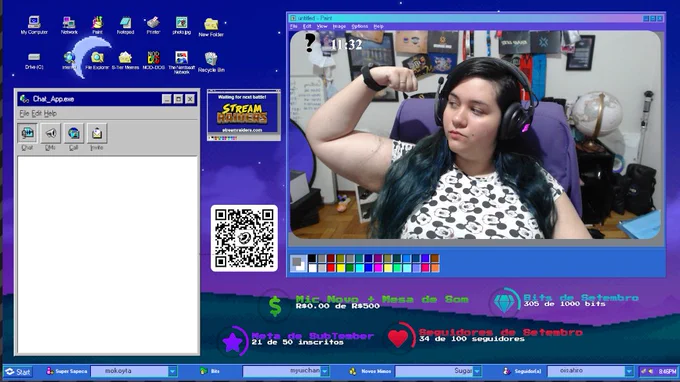Screen dimensions: 680x382
Task: Maximize the Chat_App.exe window
Action: (178, 99)
